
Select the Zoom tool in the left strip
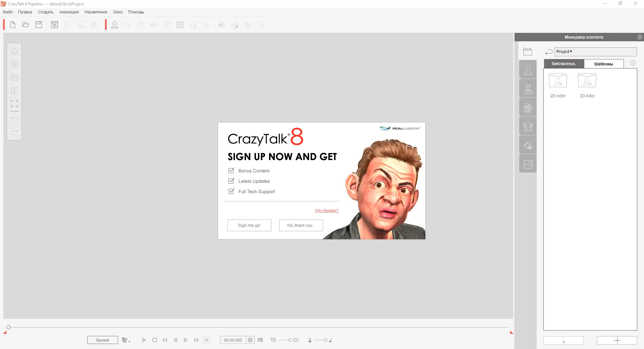pos(14,64)
